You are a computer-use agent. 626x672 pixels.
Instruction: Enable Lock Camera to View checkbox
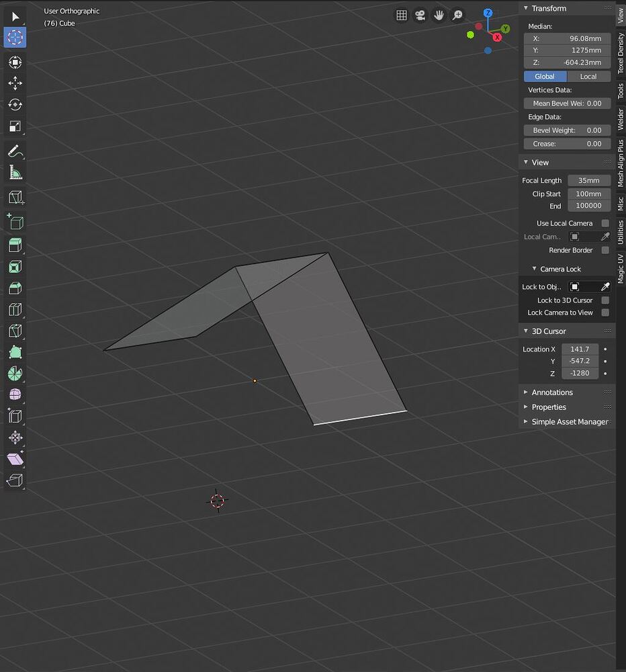point(605,312)
